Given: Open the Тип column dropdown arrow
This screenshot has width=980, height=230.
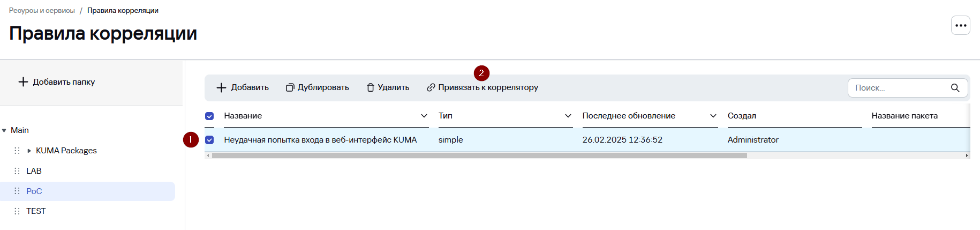Looking at the screenshot, I should (568, 116).
